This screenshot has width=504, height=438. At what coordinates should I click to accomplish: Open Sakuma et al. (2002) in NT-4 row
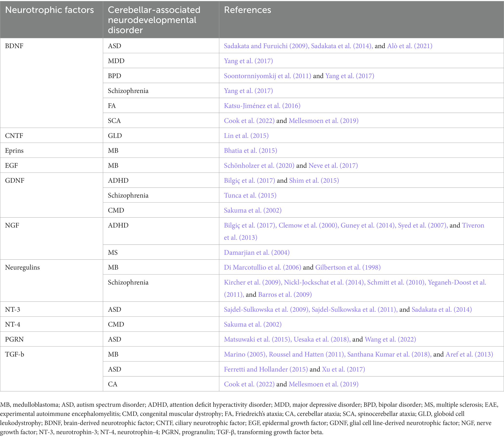[253, 324]
